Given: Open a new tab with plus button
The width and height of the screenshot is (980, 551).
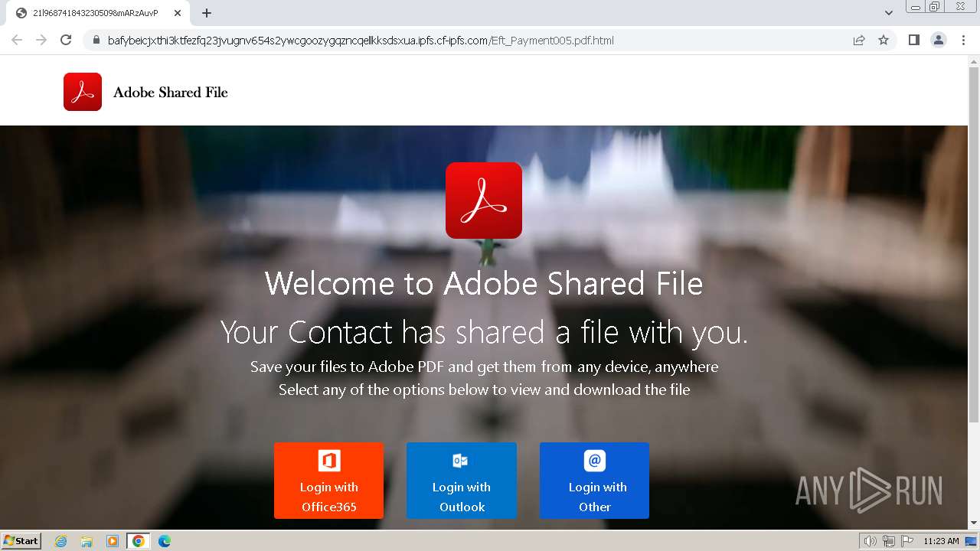Looking at the screenshot, I should pos(207,13).
